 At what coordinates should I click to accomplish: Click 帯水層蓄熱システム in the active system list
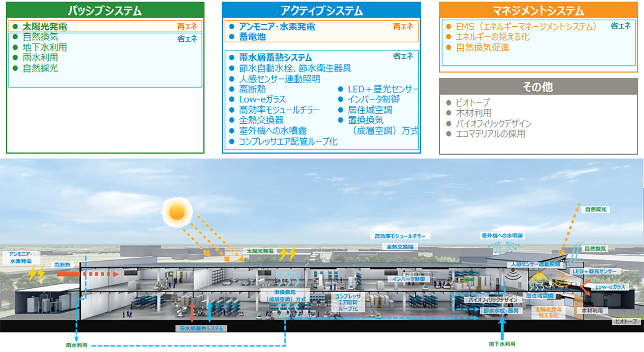coord(275,57)
